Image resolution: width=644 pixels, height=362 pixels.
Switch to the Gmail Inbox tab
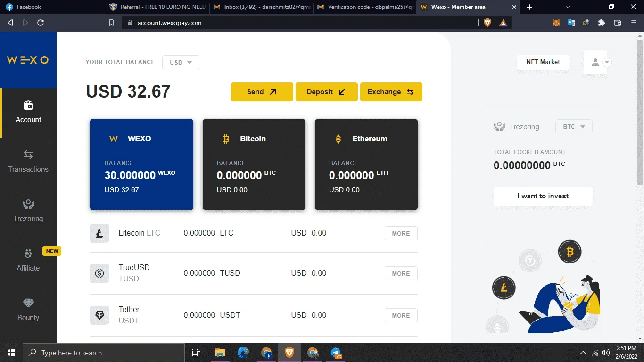click(x=260, y=7)
